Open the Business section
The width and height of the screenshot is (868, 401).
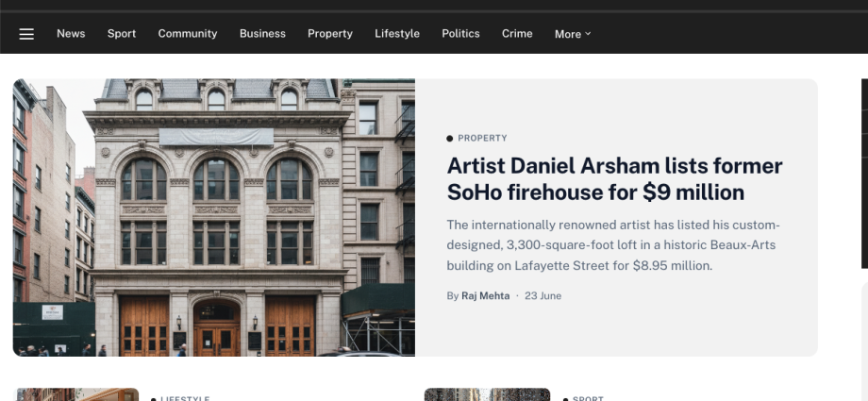262,34
